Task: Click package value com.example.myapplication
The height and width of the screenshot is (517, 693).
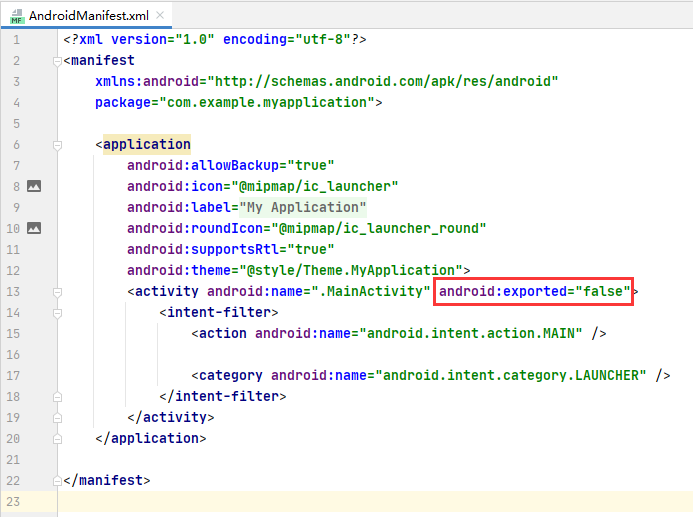Action: [267, 103]
